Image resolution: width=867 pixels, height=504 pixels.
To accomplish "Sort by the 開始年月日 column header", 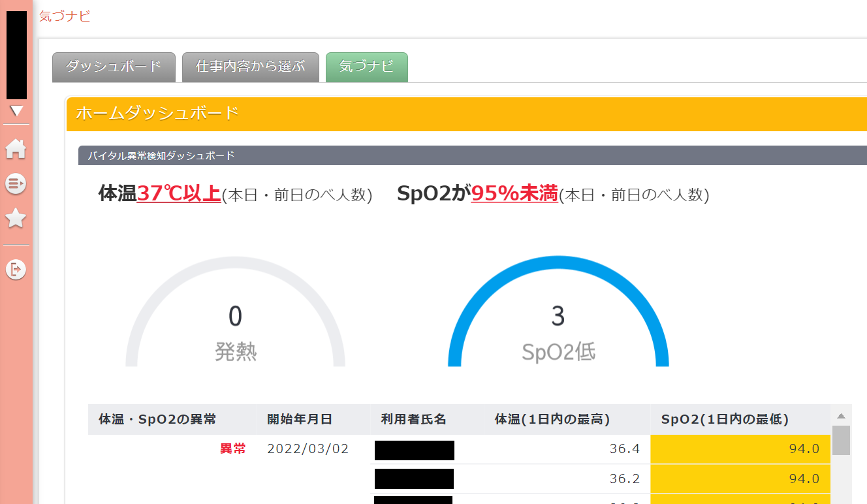I will [x=300, y=419].
